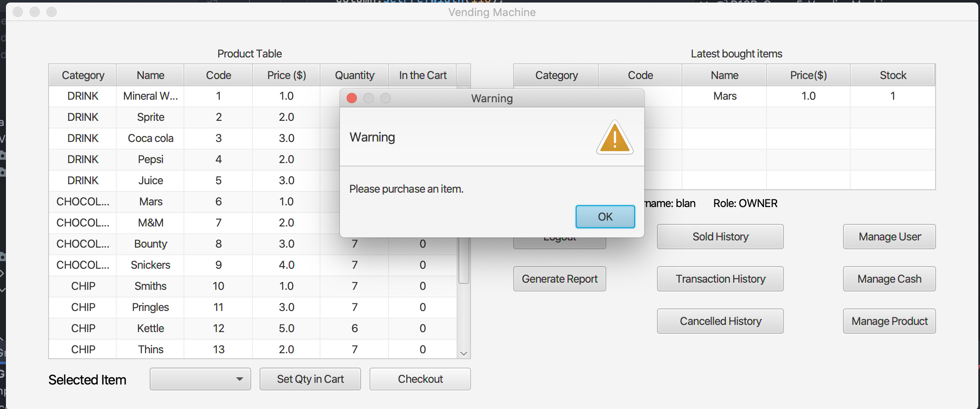Click the Generate Report button
Viewport: 980px width, 409px height.
[559, 279]
